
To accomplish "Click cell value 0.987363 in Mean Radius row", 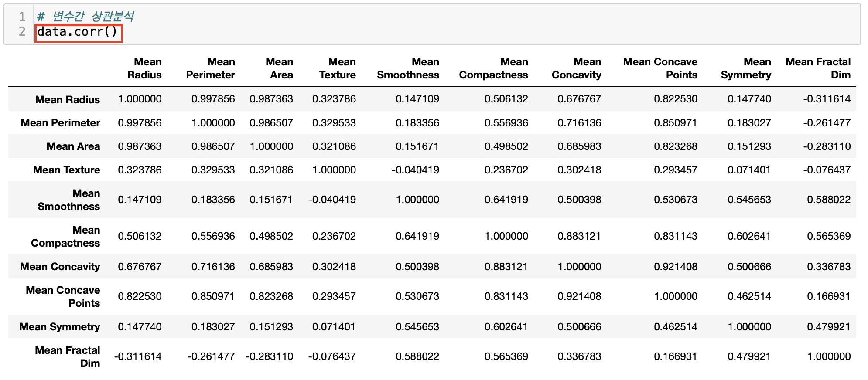I will coord(271,99).
